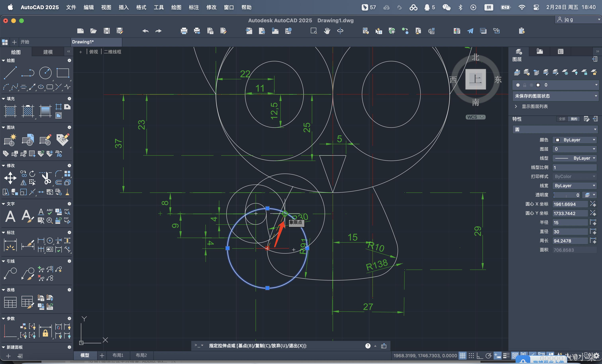Switch to the 建模 workspace tab
This screenshot has width=602, height=364.
pyautogui.click(x=48, y=52)
